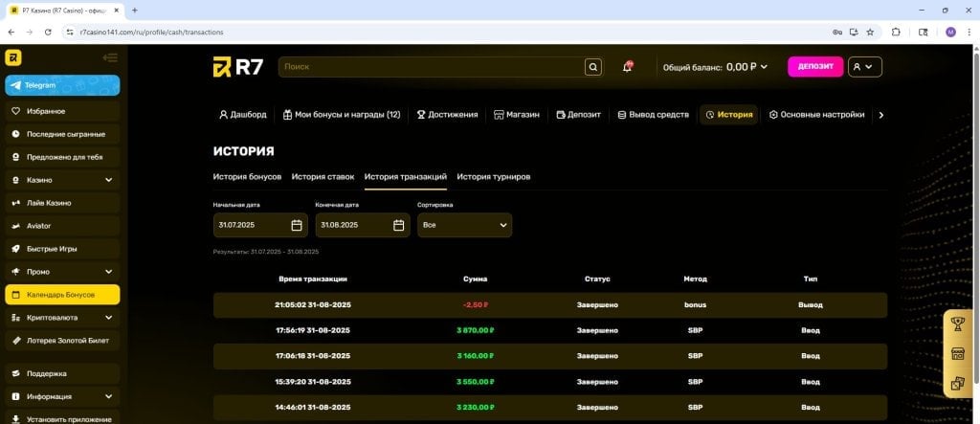Click the Начальная дата field 31.07.2025

pyautogui.click(x=260, y=225)
